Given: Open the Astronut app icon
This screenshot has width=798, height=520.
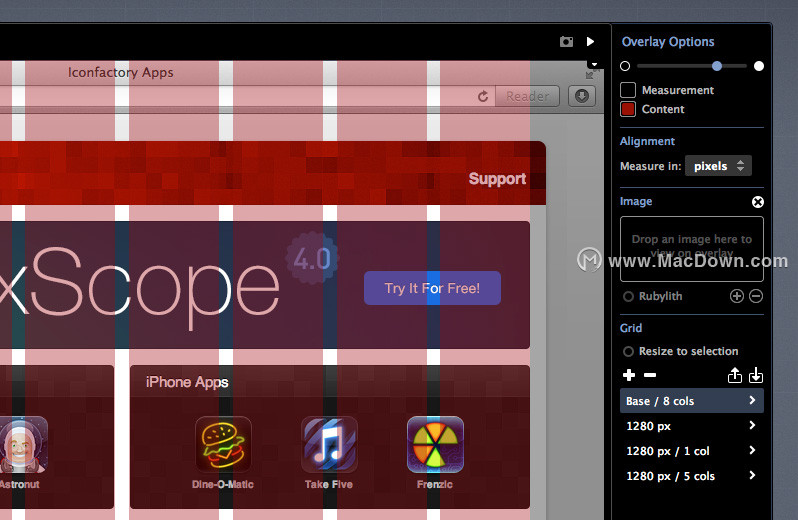Looking at the screenshot, I should pyautogui.click(x=21, y=445).
